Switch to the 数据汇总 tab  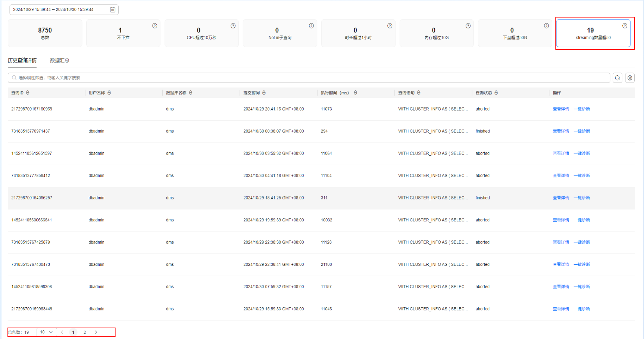[x=60, y=60]
